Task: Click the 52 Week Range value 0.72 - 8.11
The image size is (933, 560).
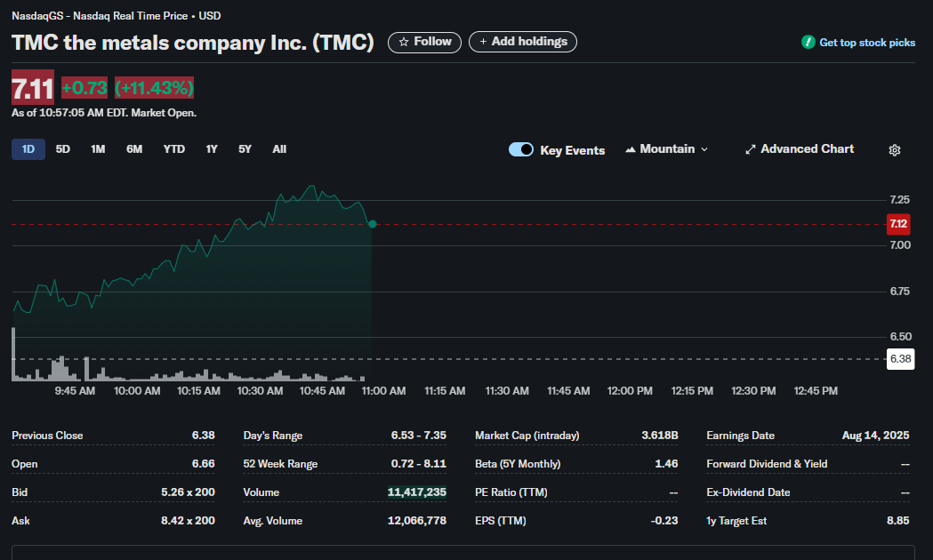Action: tap(418, 464)
